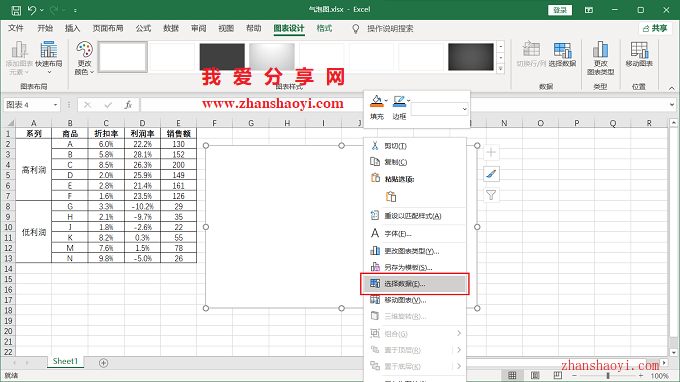Click the Border outline pen icon
Screen dimensions: 680x382
coord(399,101)
